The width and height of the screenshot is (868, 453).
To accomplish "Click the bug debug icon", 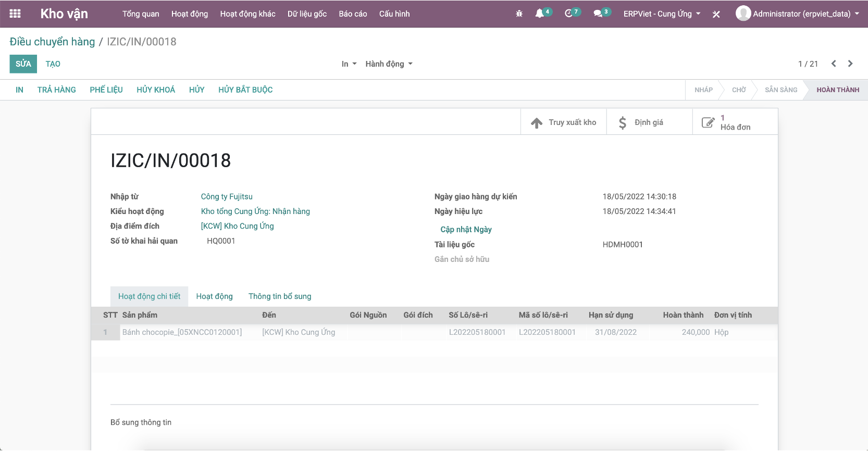I will (x=519, y=14).
